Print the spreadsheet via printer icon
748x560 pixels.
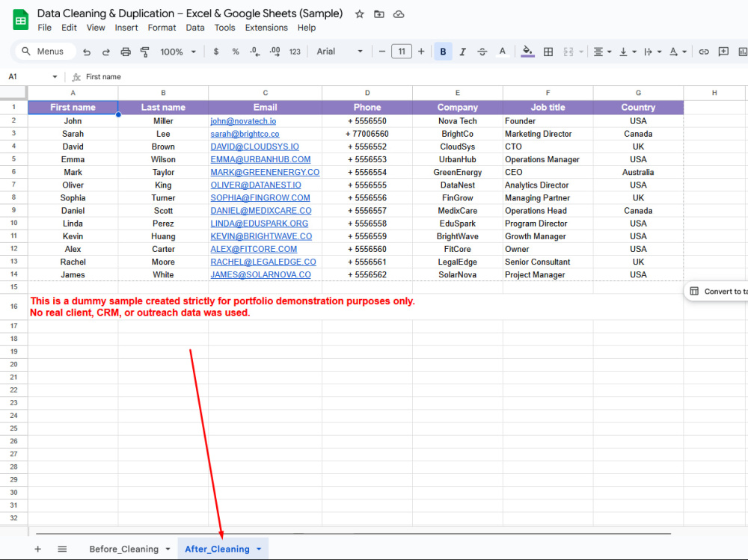pyautogui.click(x=126, y=52)
